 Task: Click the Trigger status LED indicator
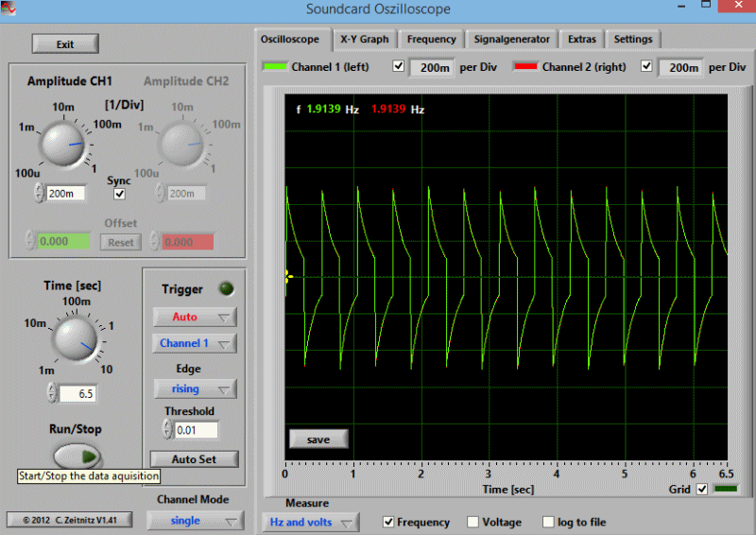click(227, 288)
